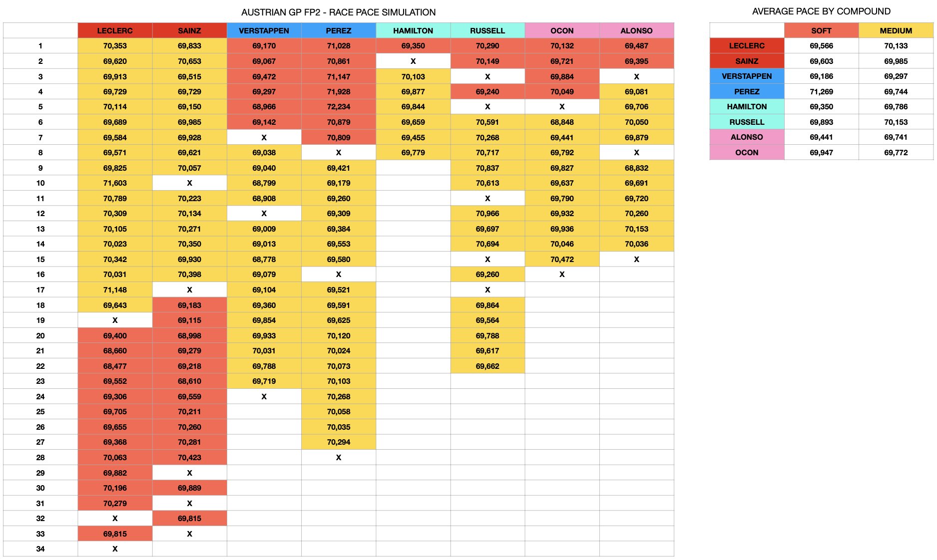Click Leclerc's lap 1 time 70,353
Screen dimensions: 937x560
[115, 46]
